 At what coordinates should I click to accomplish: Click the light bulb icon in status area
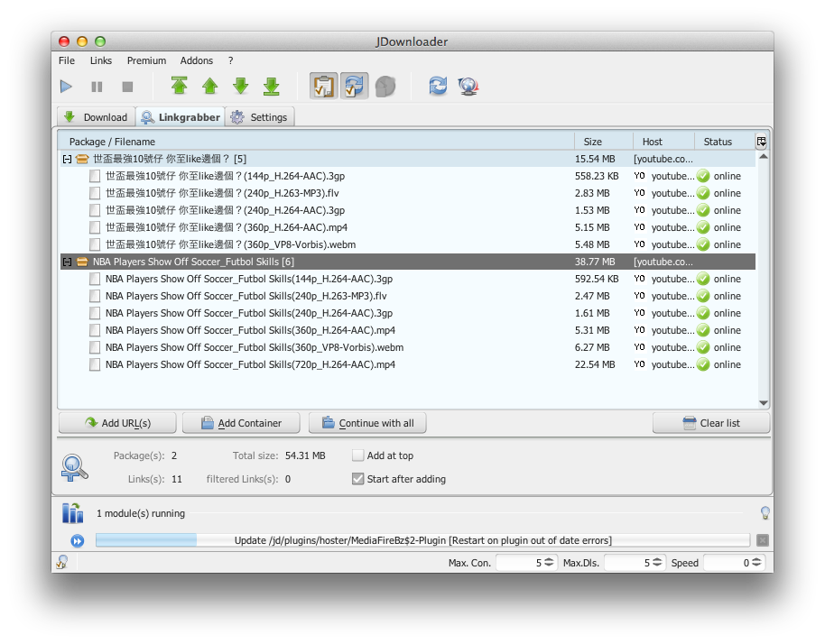pos(765,513)
